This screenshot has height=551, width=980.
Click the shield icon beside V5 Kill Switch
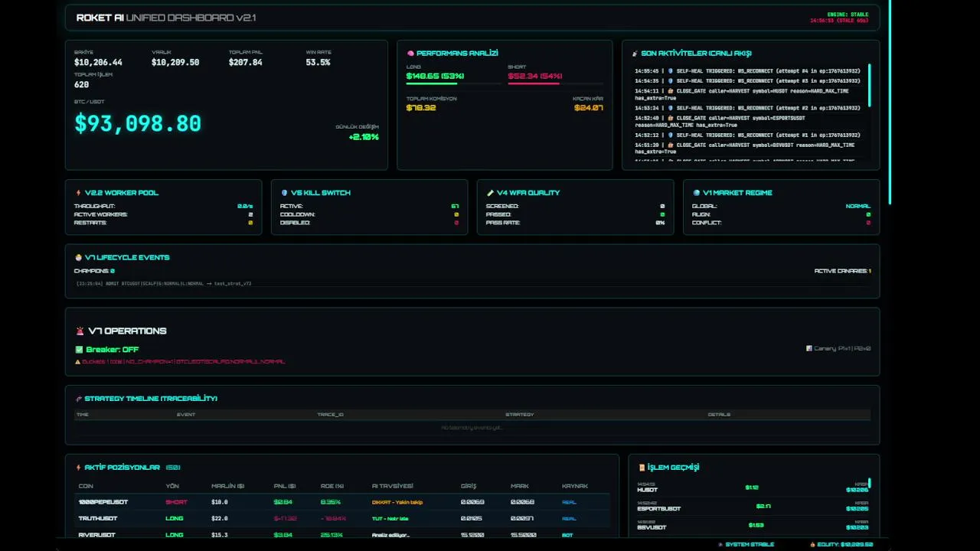pyautogui.click(x=284, y=193)
